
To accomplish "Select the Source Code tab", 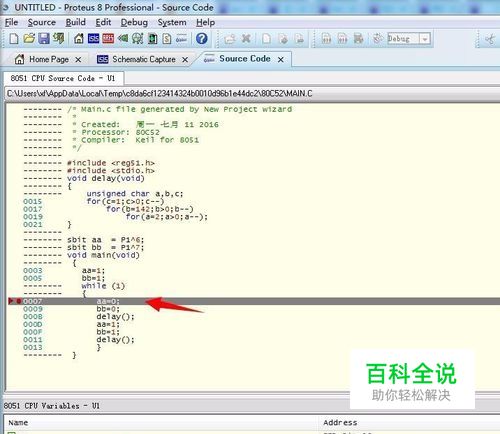I will (244, 59).
